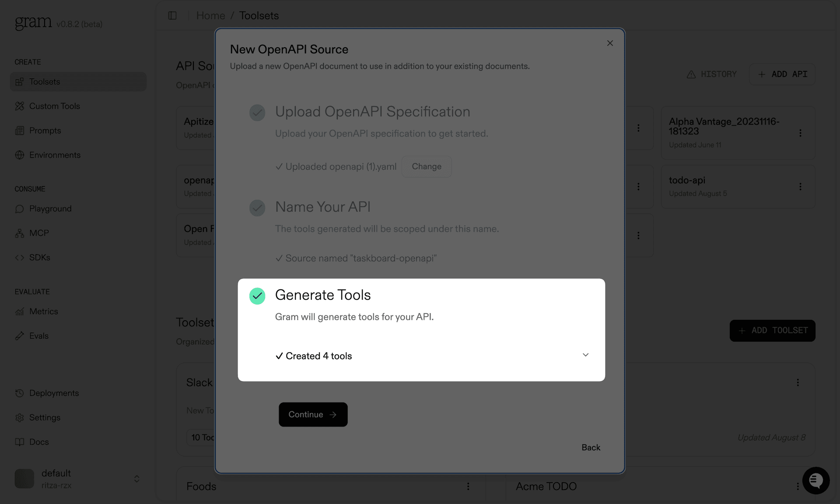
Task: Open the Alpha Vantage card options menu
Action: 801,133
